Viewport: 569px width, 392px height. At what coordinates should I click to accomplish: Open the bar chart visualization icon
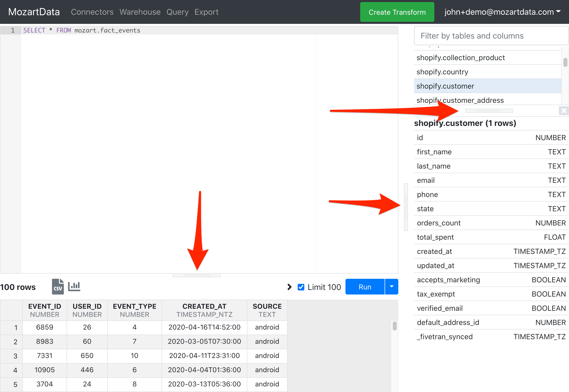[74, 287]
